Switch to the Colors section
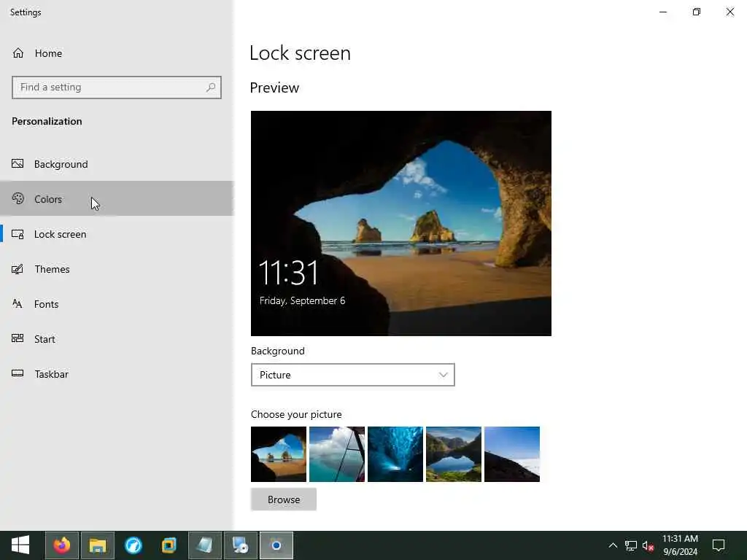 pos(117,198)
